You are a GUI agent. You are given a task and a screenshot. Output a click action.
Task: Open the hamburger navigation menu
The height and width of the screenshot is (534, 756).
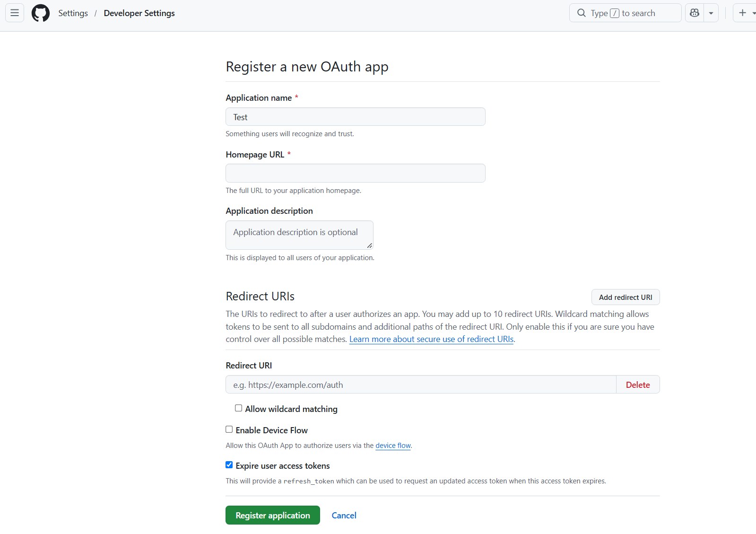pos(15,13)
